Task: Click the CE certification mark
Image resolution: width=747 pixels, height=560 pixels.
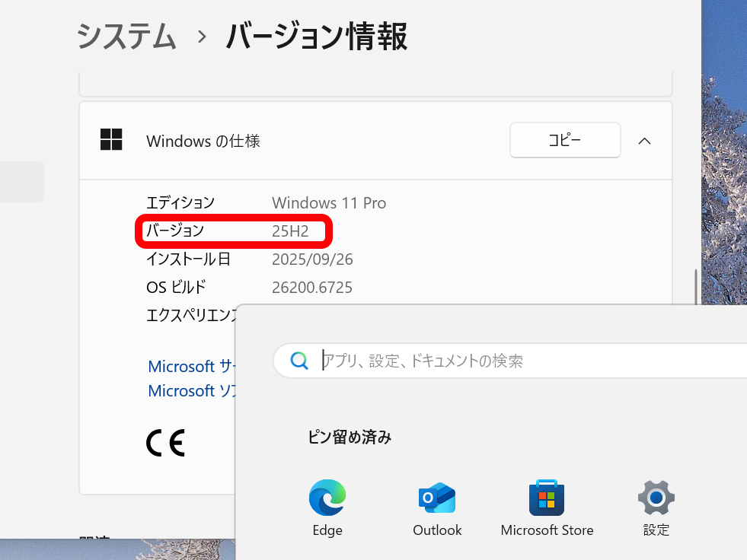Action: click(x=165, y=442)
